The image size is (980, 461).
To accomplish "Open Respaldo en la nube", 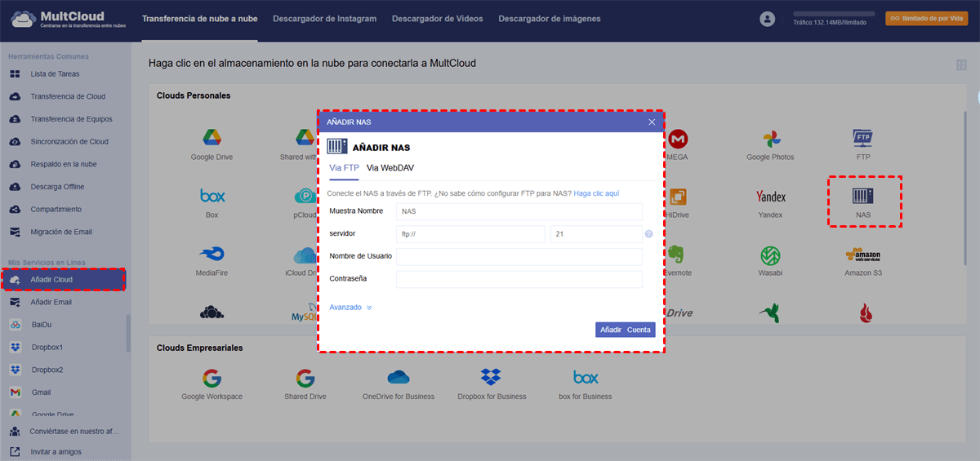I will coord(65,164).
